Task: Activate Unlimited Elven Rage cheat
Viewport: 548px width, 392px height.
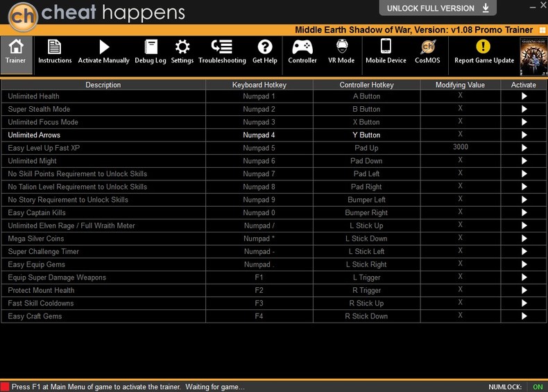Action: pos(524,225)
